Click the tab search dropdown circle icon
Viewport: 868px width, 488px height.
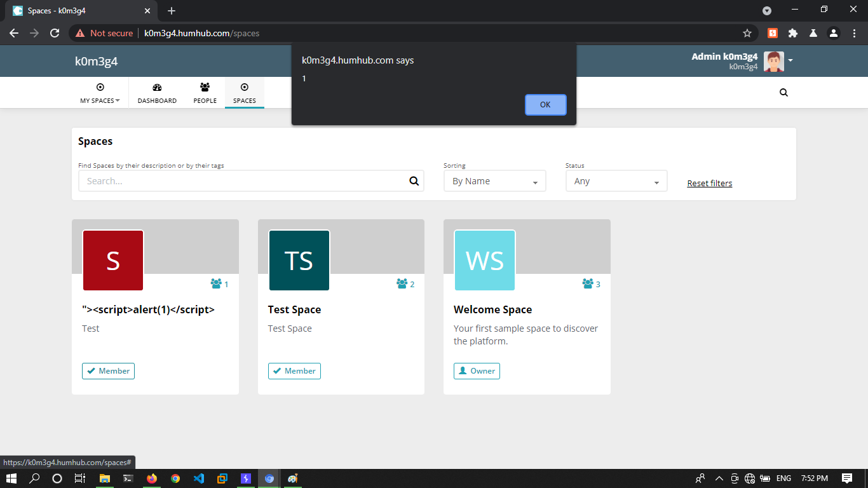click(767, 11)
